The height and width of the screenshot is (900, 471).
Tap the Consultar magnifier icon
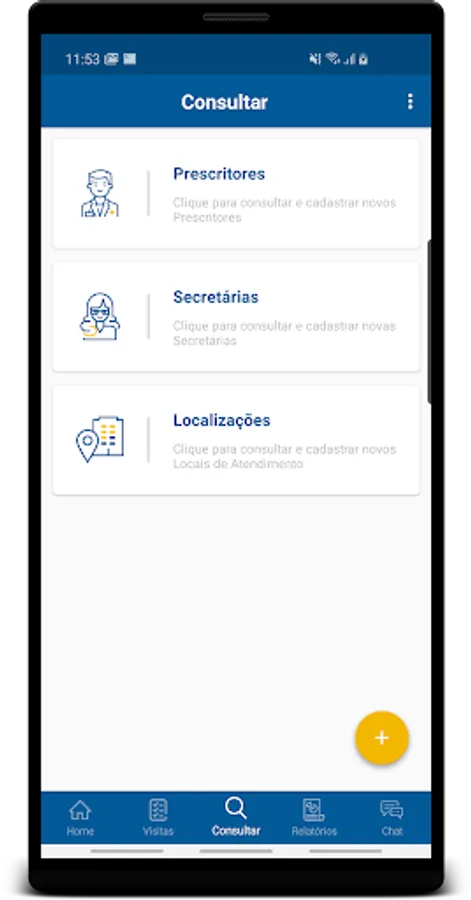pyautogui.click(x=236, y=808)
